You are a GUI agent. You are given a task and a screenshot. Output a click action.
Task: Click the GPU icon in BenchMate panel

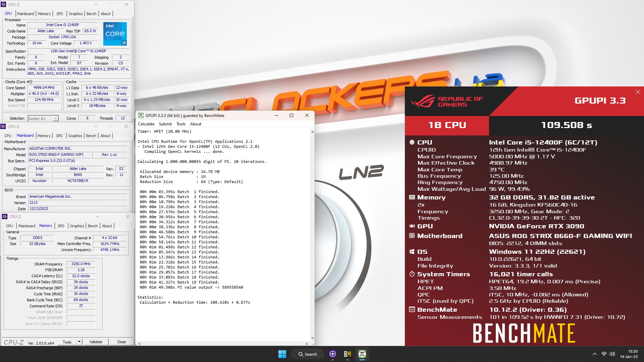pos(412,226)
